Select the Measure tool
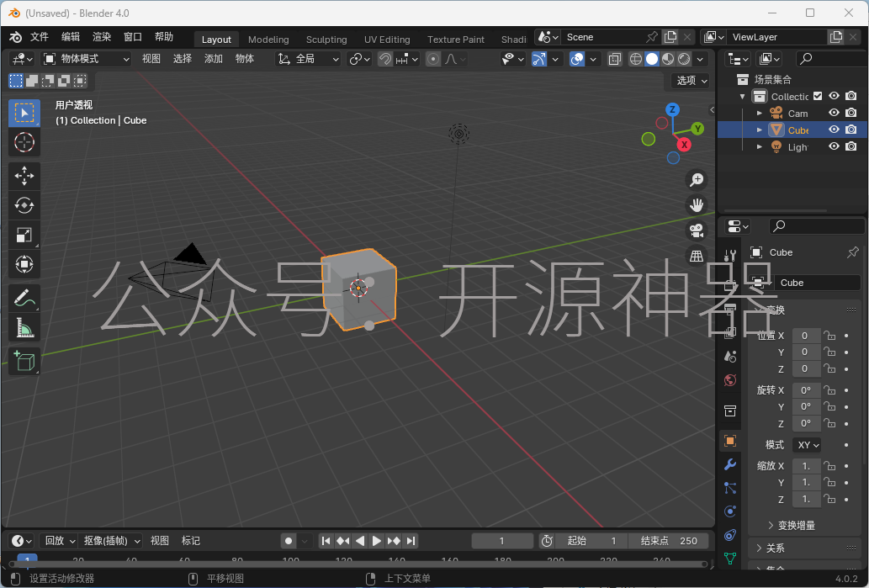 tap(24, 327)
